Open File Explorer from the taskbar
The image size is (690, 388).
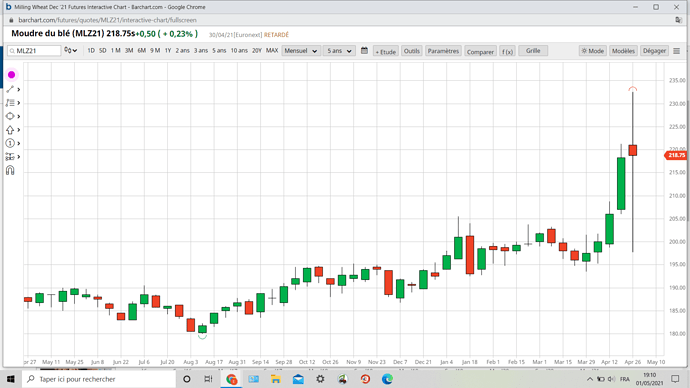click(x=276, y=379)
